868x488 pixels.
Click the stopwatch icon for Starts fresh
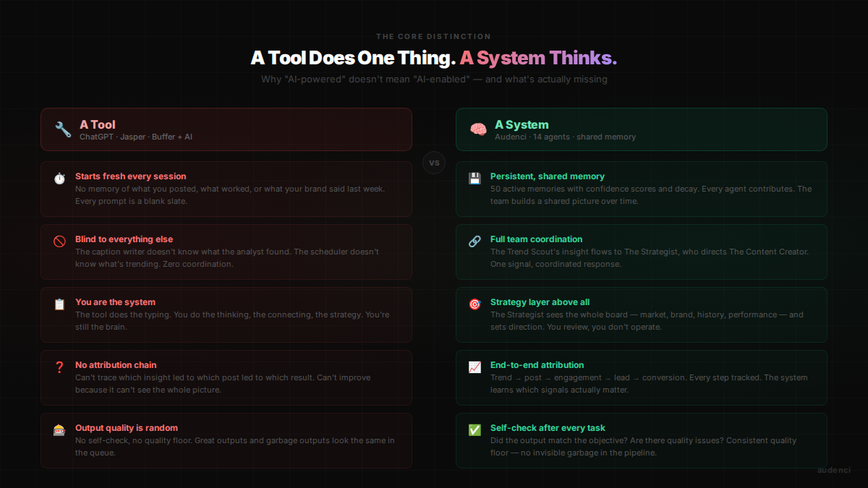coord(59,179)
